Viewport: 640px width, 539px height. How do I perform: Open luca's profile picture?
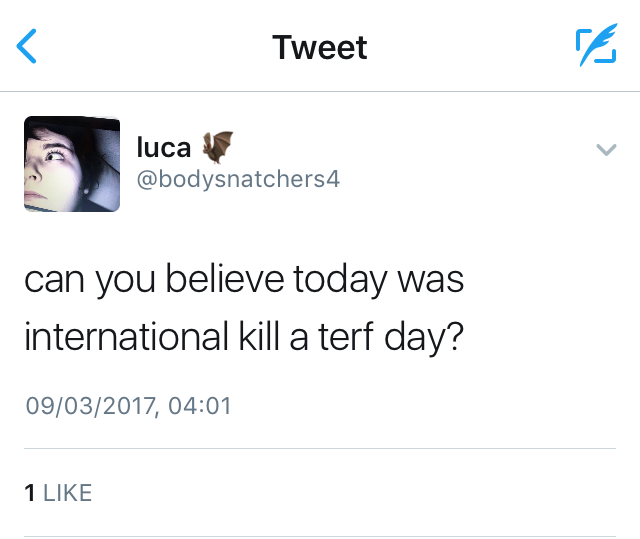[x=72, y=163]
